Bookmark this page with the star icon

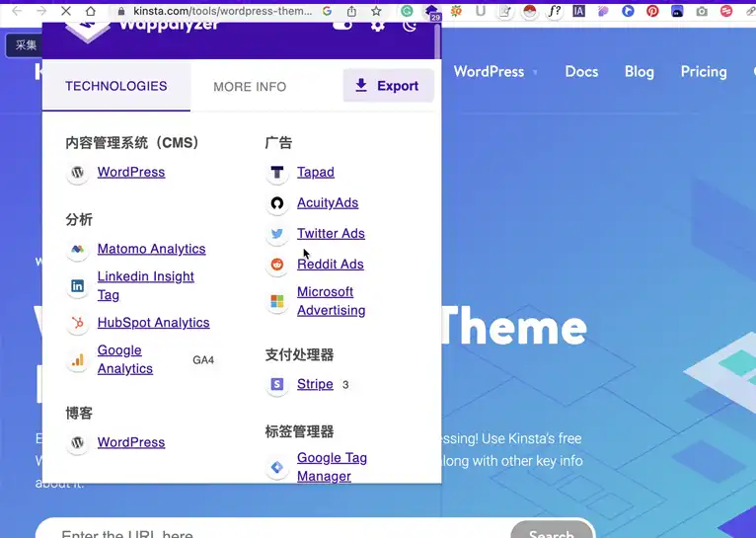coord(376,11)
